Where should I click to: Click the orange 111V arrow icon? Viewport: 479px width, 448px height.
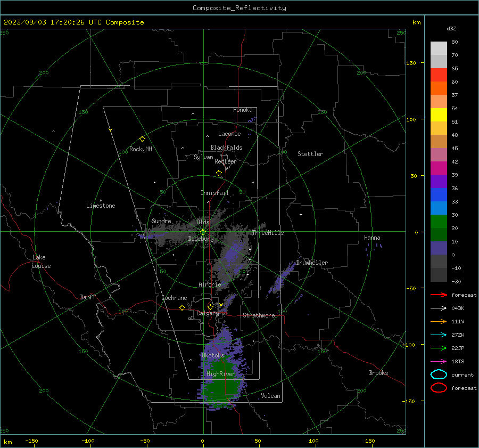pyautogui.click(x=439, y=321)
